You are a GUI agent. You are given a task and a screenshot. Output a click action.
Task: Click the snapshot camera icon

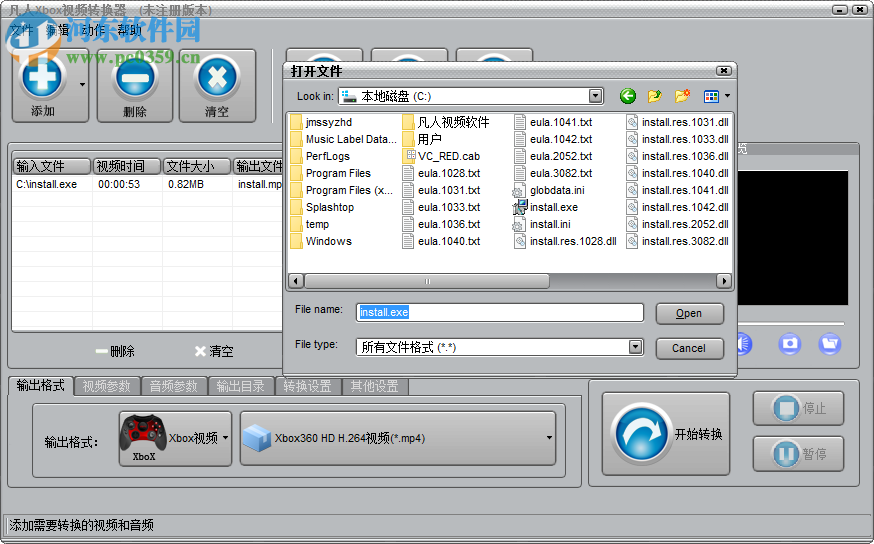[x=790, y=344]
